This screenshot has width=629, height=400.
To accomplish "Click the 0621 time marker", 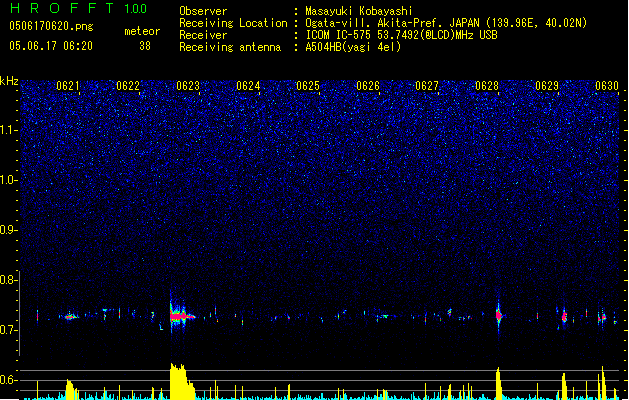I will 68,86.
